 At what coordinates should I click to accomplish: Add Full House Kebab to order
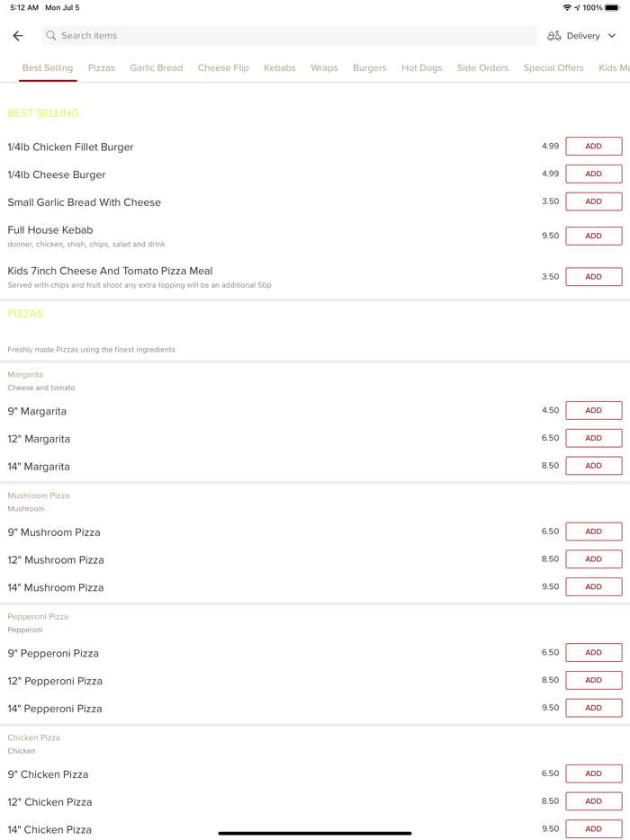point(593,236)
